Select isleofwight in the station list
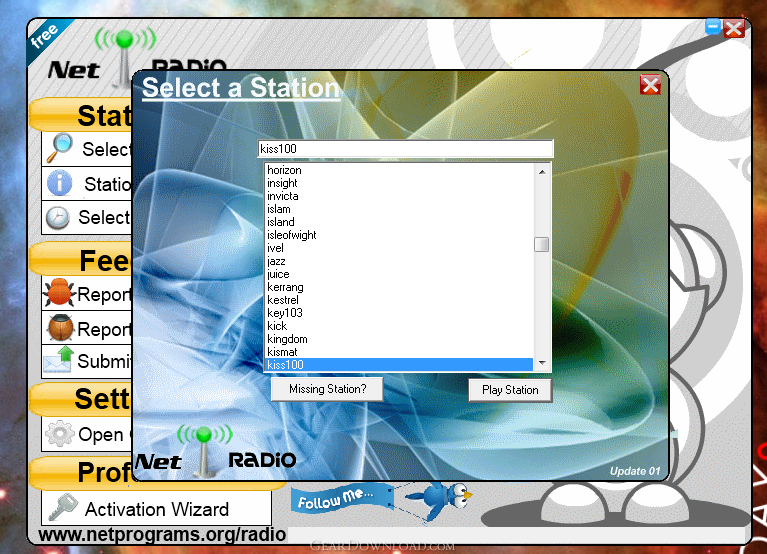 pos(399,235)
